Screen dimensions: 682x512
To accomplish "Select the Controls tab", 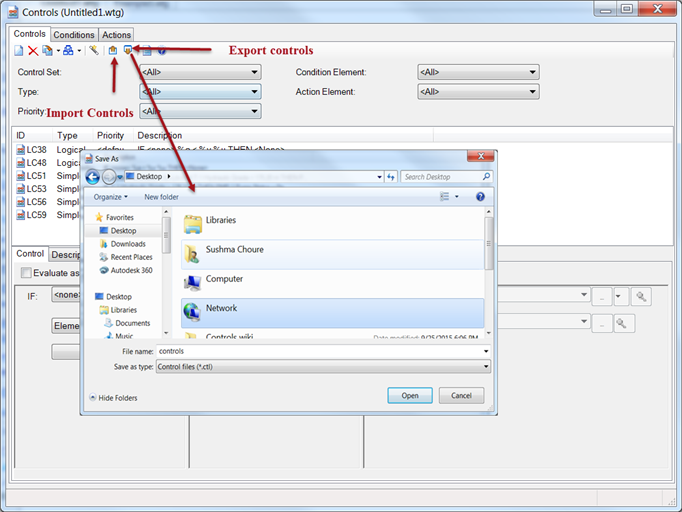I will point(29,34).
